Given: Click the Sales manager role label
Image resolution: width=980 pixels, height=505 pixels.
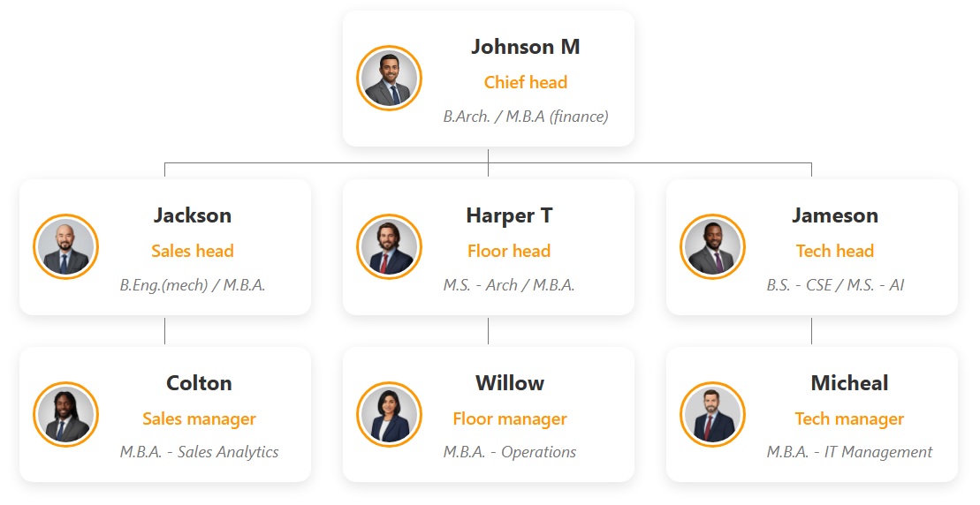Looking at the screenshot, I should (199, 419).
